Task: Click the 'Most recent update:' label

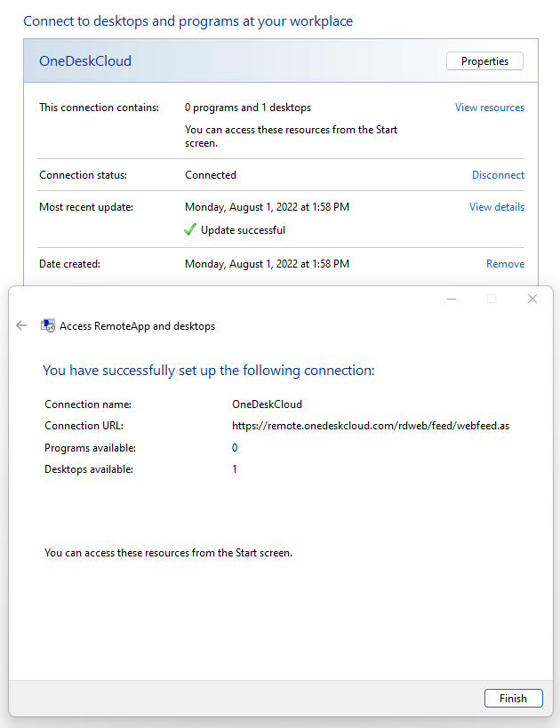Action: pyautogui.click(x=86, y=207)
